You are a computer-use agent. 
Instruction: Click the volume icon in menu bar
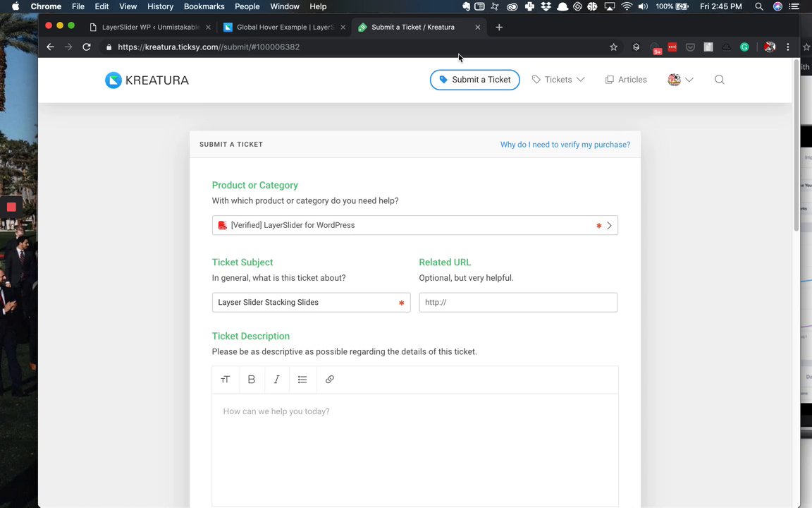643,6
